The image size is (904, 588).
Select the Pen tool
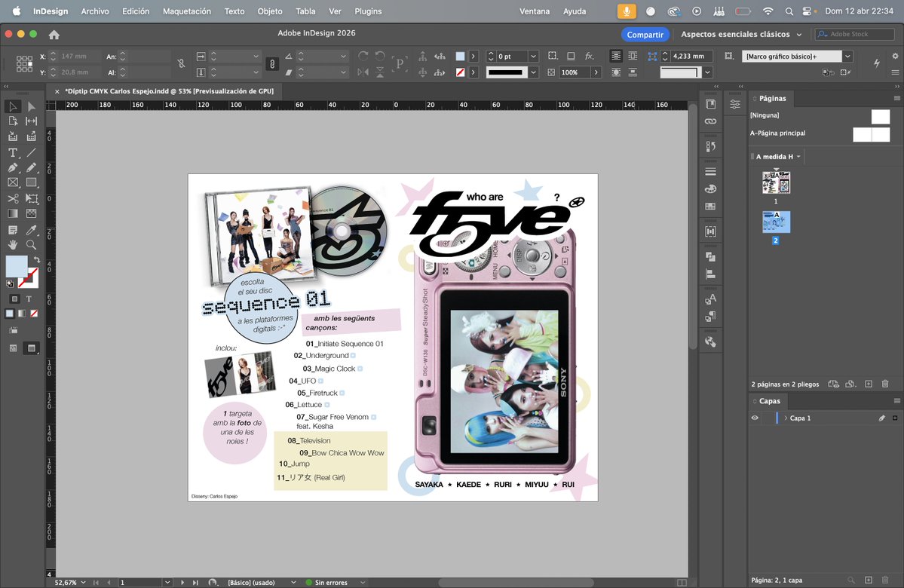13,168
